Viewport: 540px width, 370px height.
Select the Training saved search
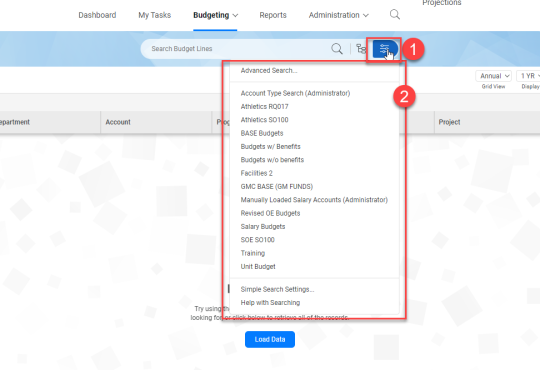click(x=253, y=253)
